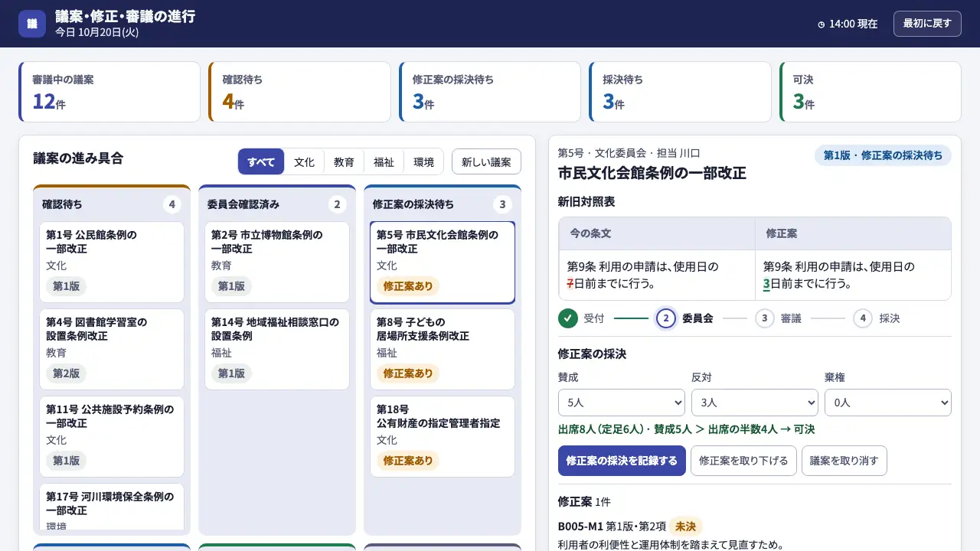Select the すべて filter tab
The image size is (980, 551).
(x=261, y=161)
